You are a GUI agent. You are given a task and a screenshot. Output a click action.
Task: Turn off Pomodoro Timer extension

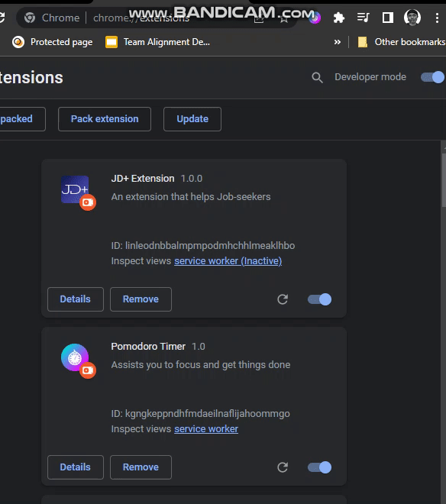point(320,467)
